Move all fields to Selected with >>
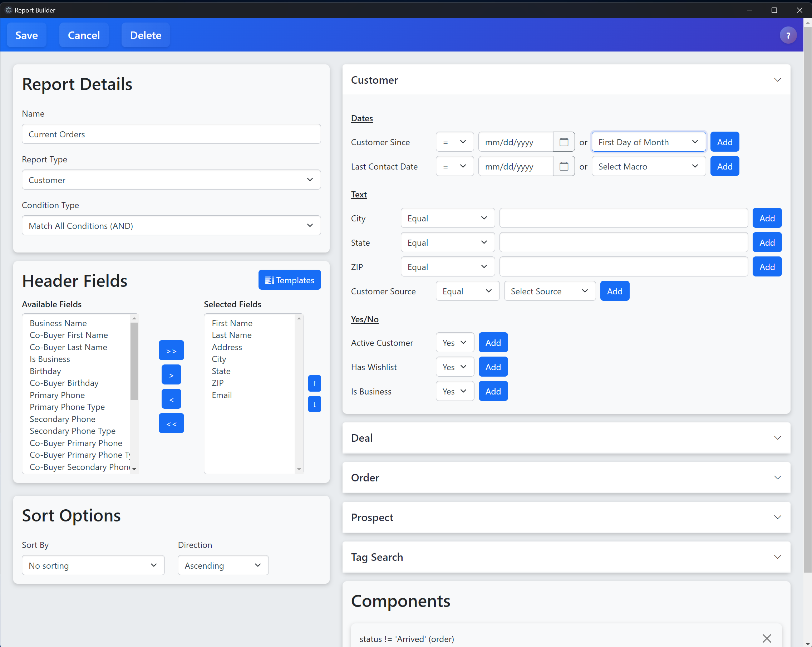The width and height of the screenshot is (812, 647). coord(171,351)
